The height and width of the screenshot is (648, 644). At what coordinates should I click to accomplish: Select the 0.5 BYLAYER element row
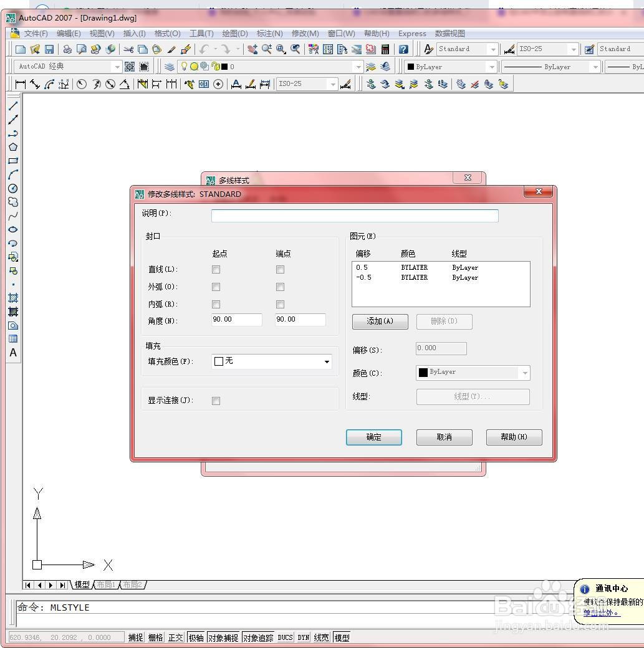pyautogui.click(x=441, y=267)
